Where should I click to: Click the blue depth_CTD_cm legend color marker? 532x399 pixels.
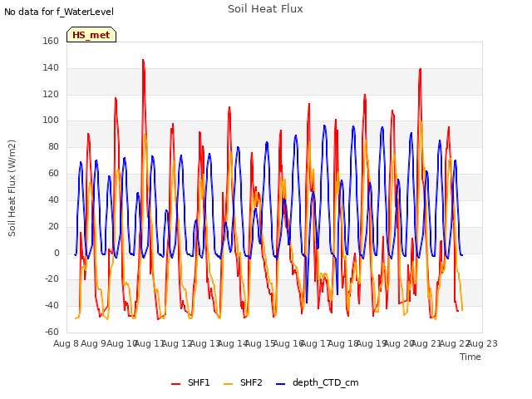point(281,384)
